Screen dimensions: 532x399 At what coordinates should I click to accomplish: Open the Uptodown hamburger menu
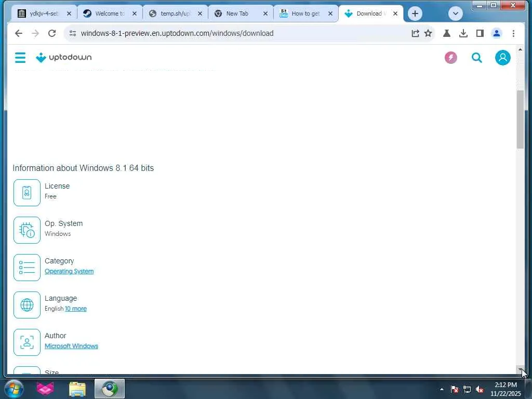20,57
